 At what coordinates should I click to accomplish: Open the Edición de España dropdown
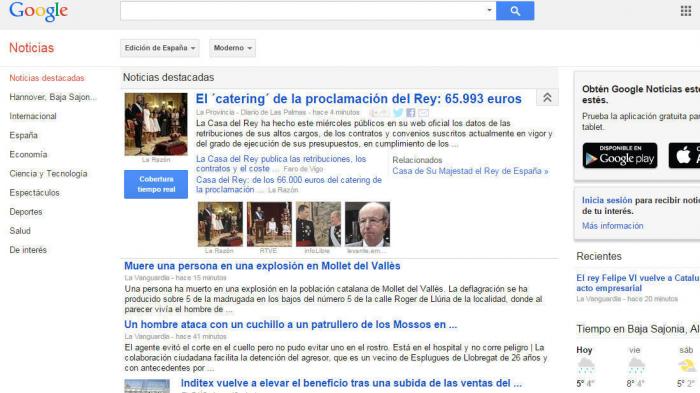pyautogui.click(x=160, y=48)
